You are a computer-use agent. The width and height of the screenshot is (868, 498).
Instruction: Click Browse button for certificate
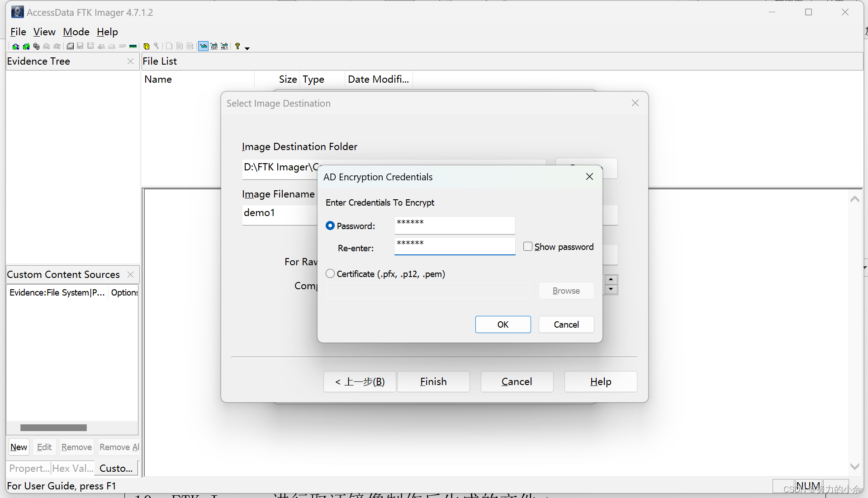[x=566, y=291]
